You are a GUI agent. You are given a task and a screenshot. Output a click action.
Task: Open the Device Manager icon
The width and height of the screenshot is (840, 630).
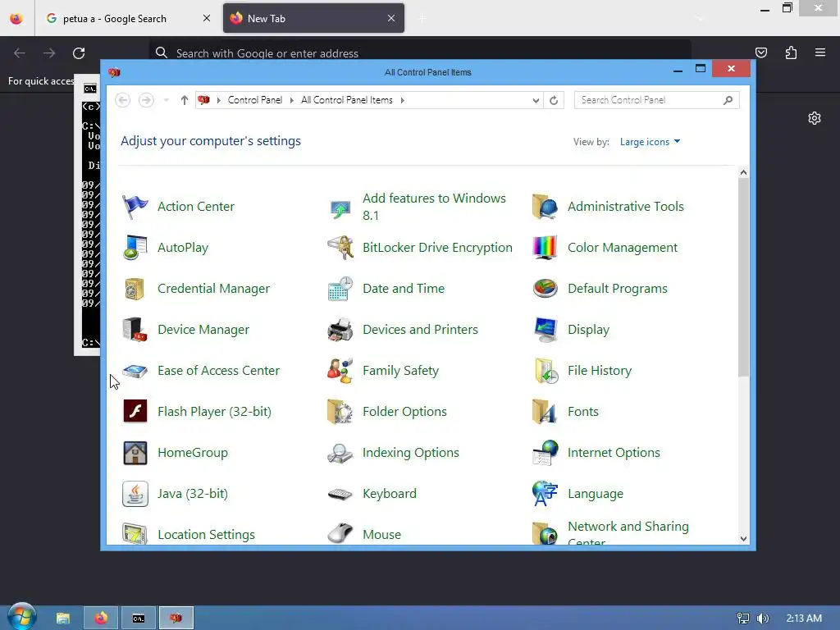pos(135,330)
